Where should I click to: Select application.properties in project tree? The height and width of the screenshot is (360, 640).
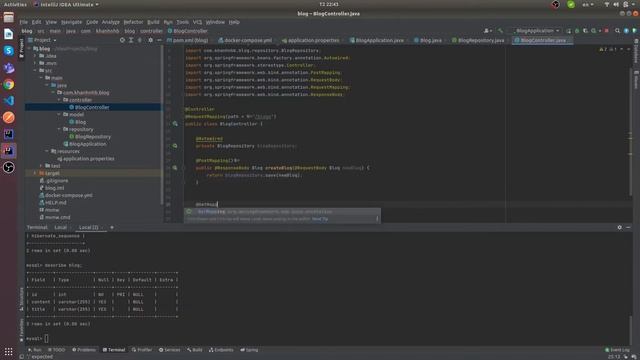86,159
